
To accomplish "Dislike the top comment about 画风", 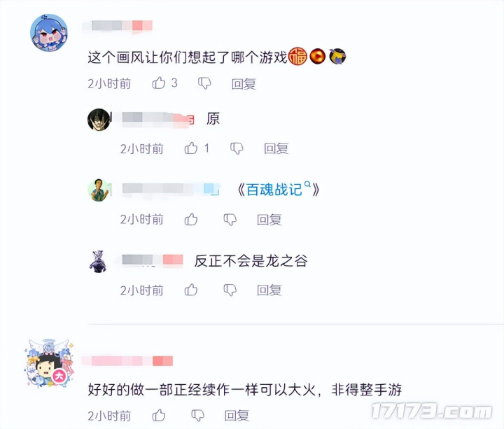I will pos(204,83).
